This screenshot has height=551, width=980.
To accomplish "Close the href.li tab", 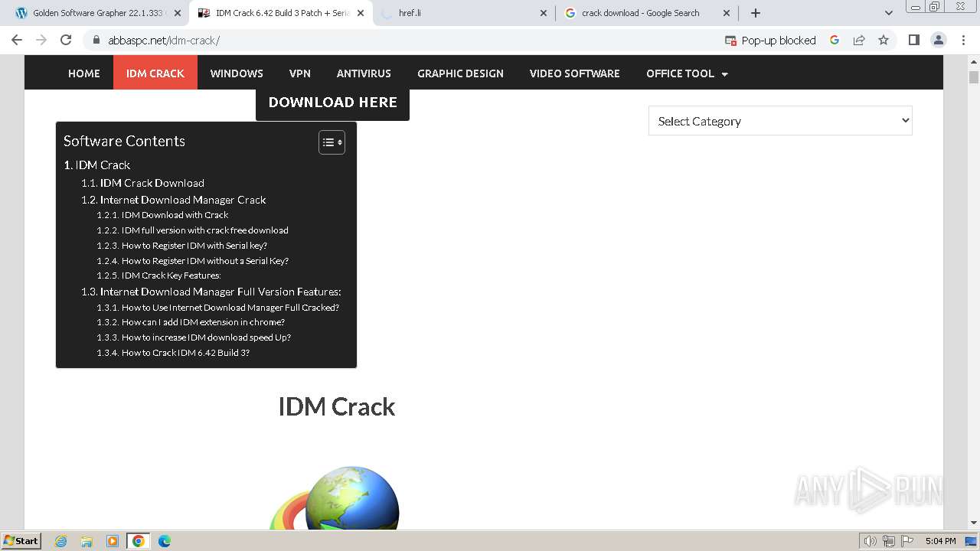I will tap(544, 13).
